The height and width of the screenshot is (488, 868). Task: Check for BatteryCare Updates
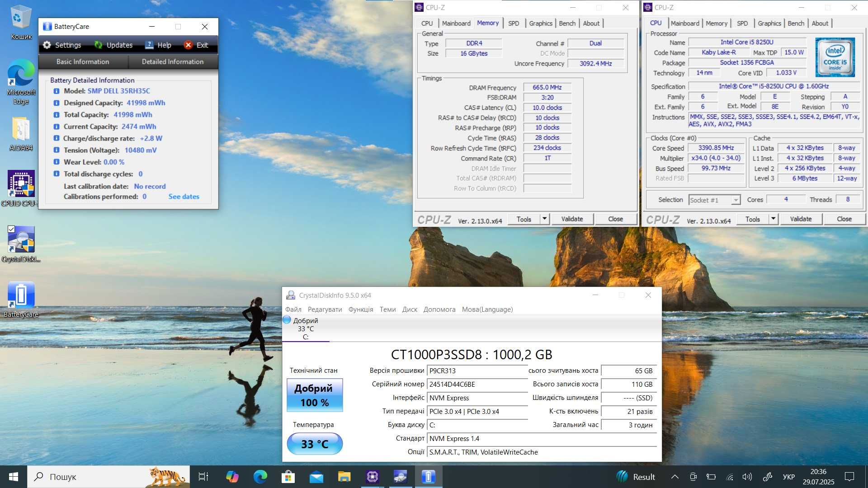[113, 45]
